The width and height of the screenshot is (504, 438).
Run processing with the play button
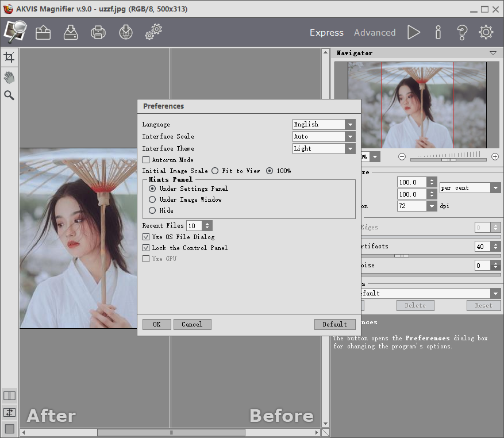413,32
